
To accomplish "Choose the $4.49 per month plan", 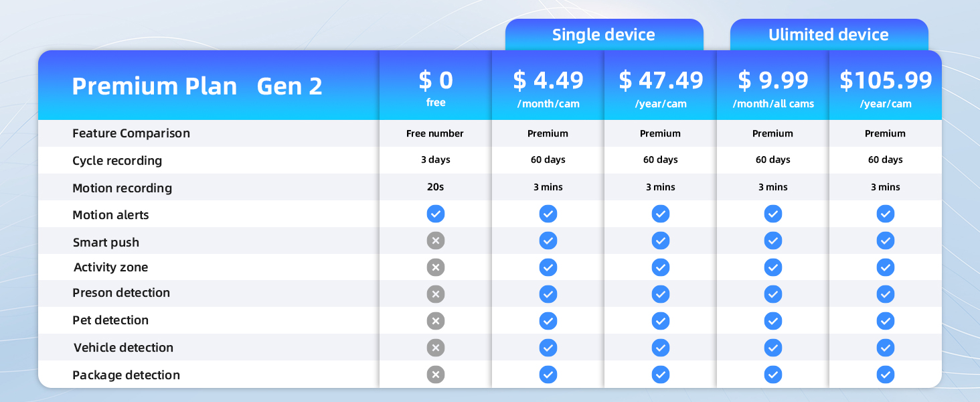I will [x=548, y=87].
